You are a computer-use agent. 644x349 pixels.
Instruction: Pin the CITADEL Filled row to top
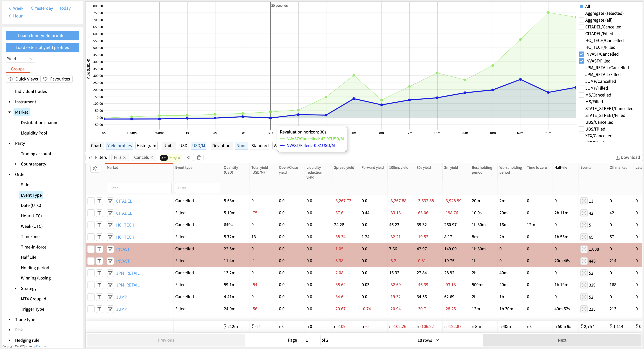click(99, 213)
